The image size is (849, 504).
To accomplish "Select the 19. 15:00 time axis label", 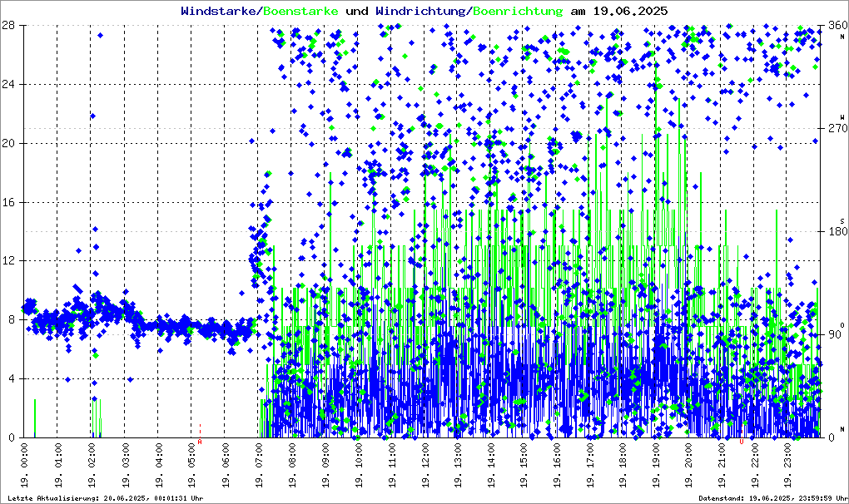I will click(x=524, y=465).
